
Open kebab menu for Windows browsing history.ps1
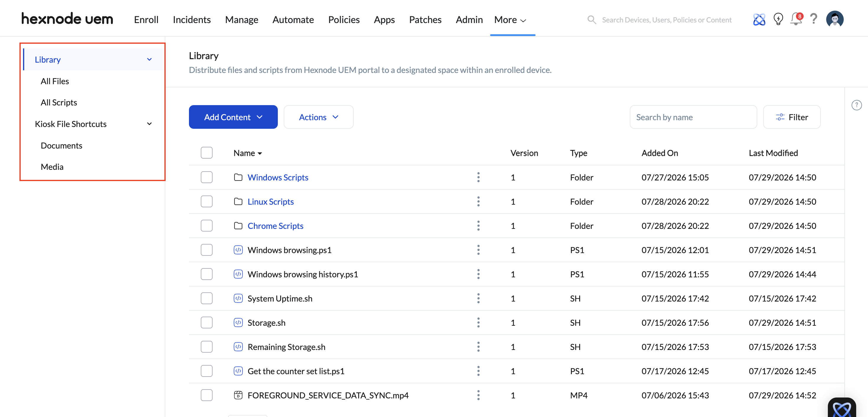coord(478,274)
